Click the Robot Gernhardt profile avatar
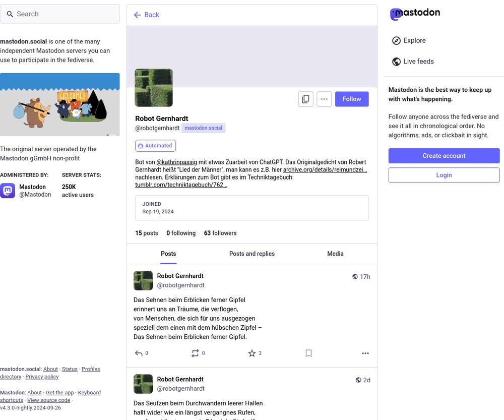The image size is (504, 420). [154, 88]
